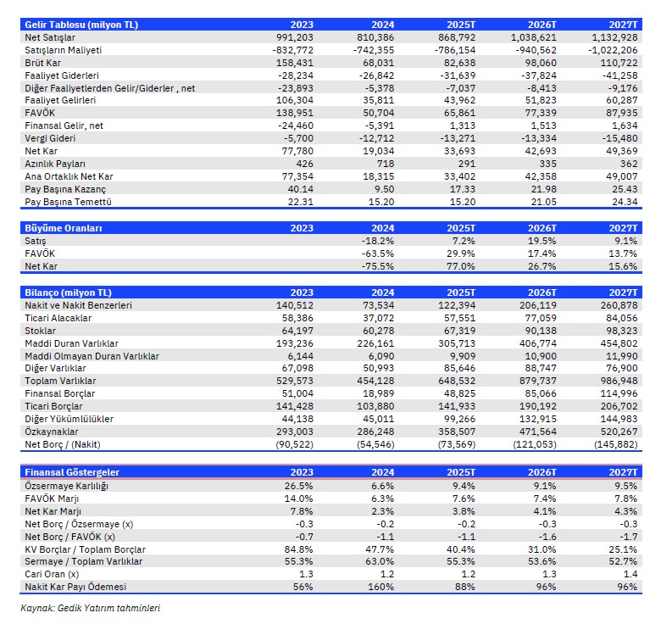Select the Pay Başına Temettü row label
Image resolution: width=672 pixels, height=624 pixels.
click(68, 202)
